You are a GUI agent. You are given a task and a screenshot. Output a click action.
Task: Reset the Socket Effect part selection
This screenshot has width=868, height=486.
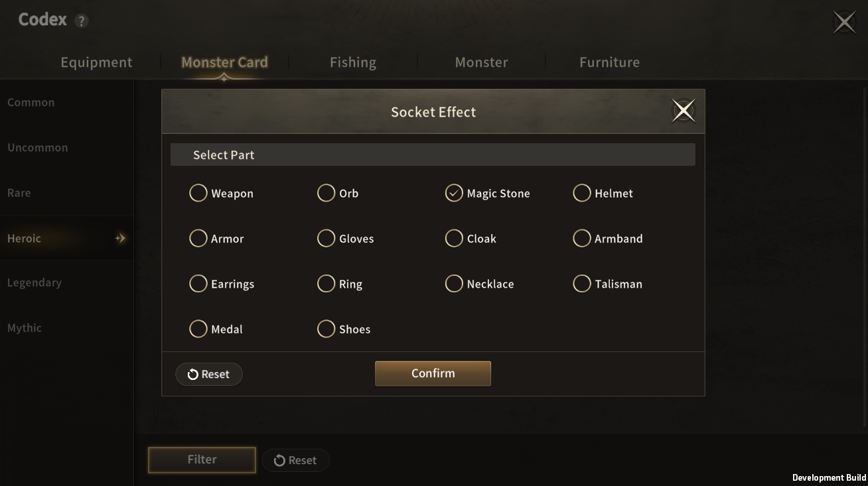tap(209, 374)
